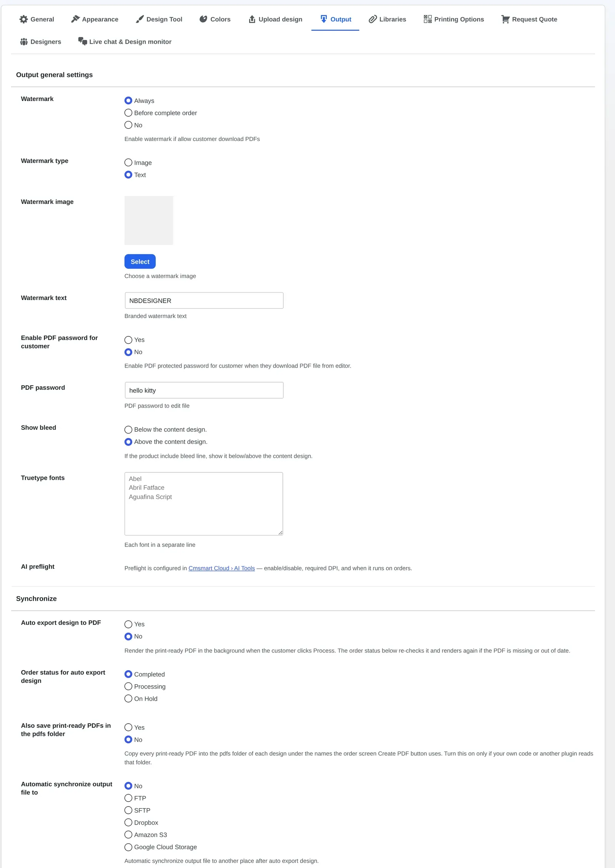Click the grid icon beside Printing Options
Screen dimensions: 615x868
point(428,19)
